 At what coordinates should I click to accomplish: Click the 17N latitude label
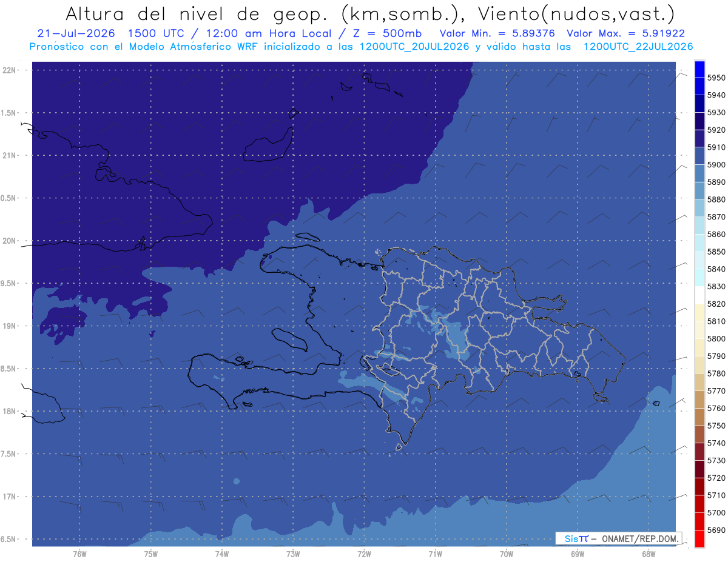(9, 497)
